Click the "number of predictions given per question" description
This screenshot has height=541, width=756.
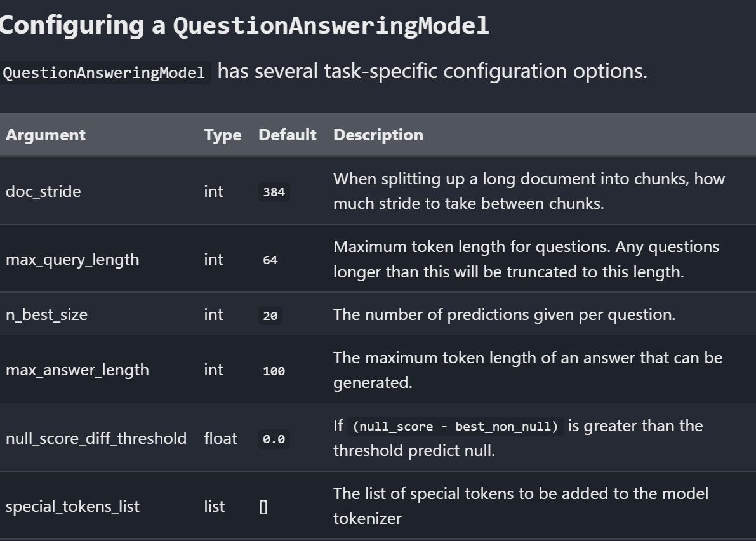click(504, 314)
